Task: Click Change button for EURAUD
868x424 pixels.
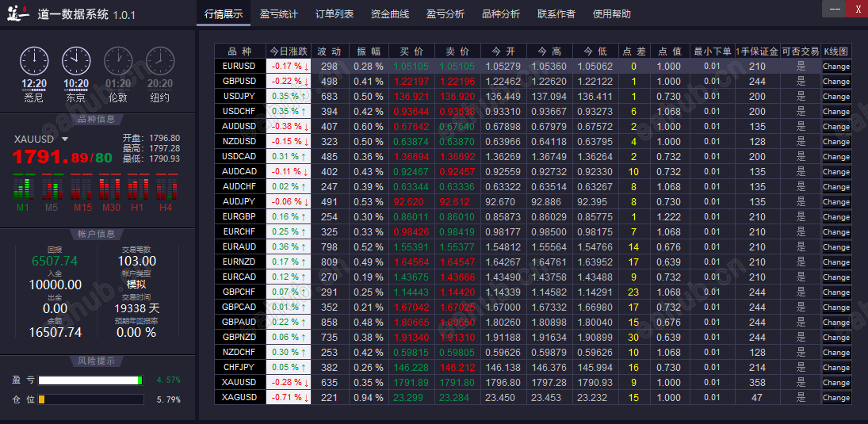Action: (x=835, y=247)
